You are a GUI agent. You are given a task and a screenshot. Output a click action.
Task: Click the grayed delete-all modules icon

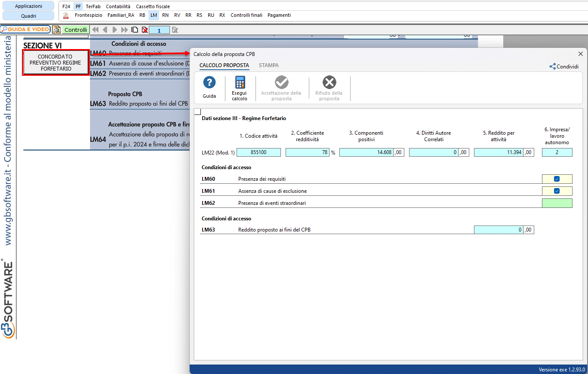coord(175,30)
